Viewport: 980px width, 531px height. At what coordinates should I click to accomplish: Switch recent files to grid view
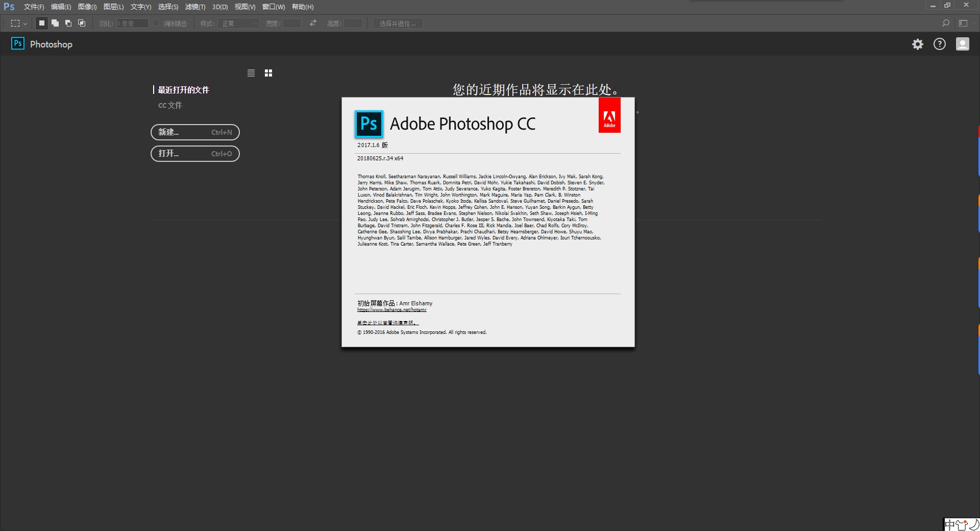pyautogui.click(x=268, y=73)
